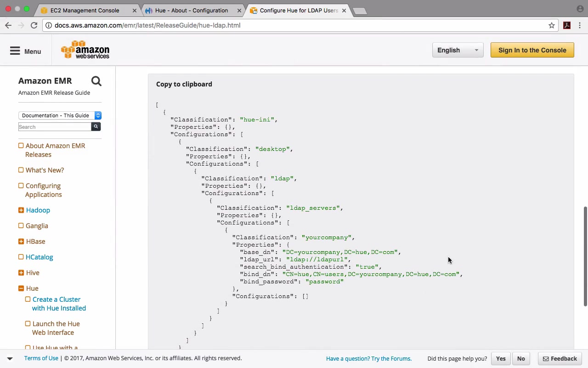Viewport: 588px width, 368px height.
Task: Open the PDF extension icon
Action: (x=567, y=25)
